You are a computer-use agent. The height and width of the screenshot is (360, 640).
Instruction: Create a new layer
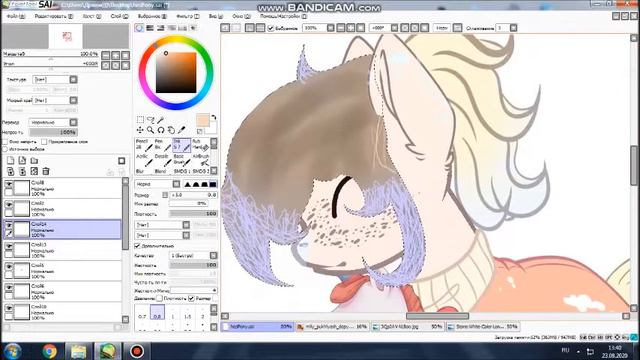pyautogui.click(x=11, y=160)
